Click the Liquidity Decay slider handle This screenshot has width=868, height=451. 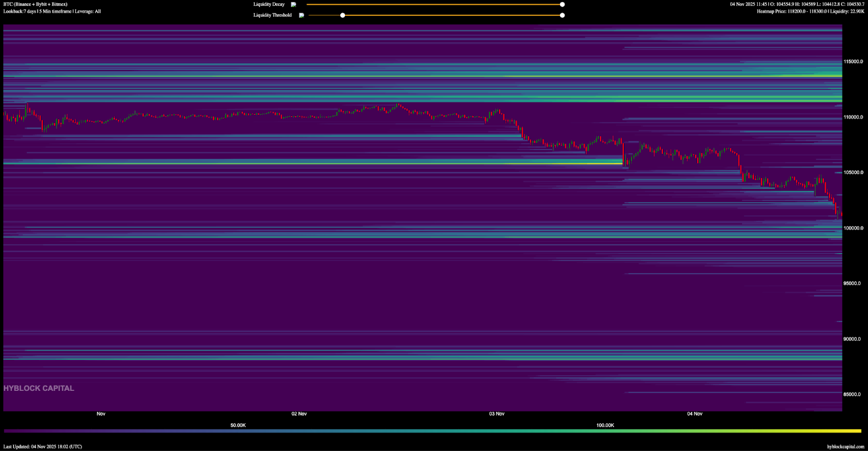pyautogui.click(x=562, y=4)
